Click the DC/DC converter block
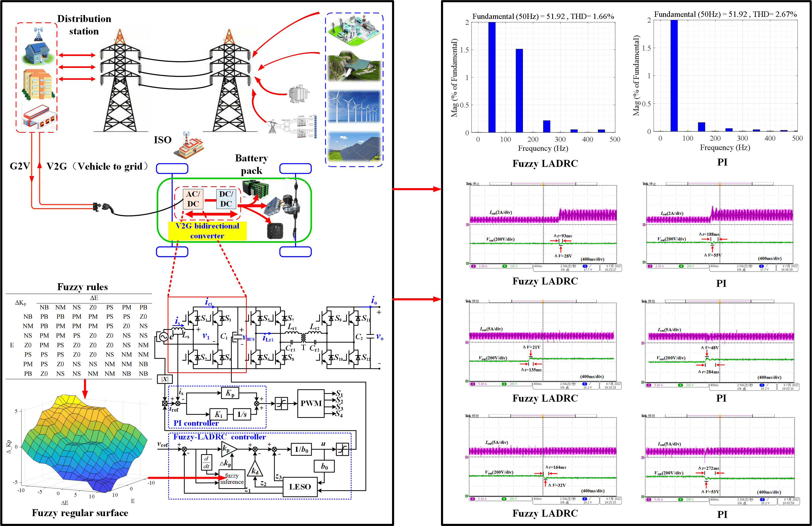The height and width of the screenshot is (526, 812). [226, 199]
